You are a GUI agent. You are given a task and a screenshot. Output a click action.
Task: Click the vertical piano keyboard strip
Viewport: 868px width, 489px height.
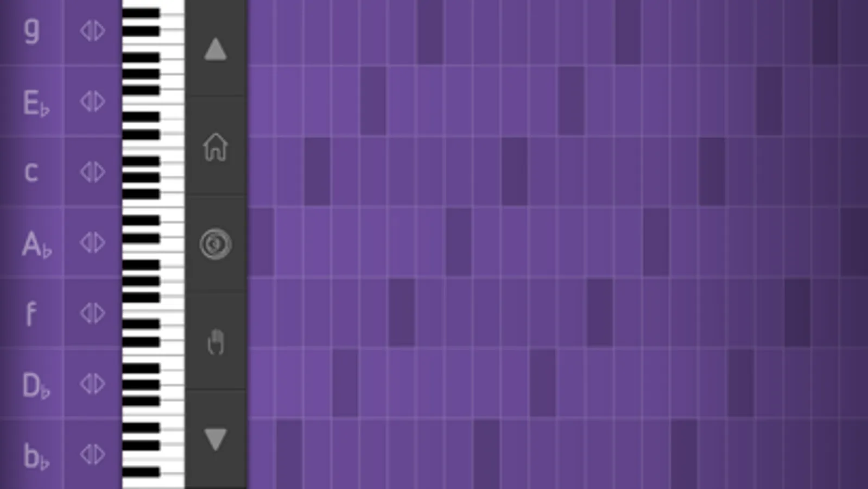[153, 244]
